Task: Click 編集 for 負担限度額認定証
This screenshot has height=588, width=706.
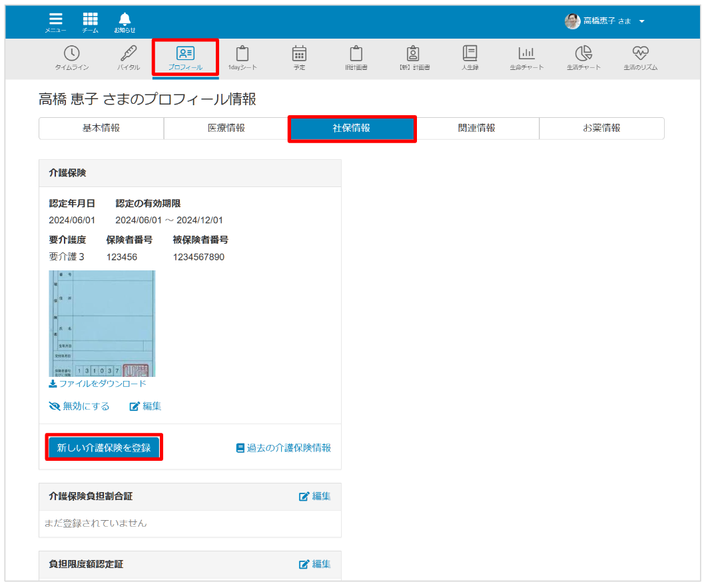Action: pyautogui.click(x=315, y=564)
